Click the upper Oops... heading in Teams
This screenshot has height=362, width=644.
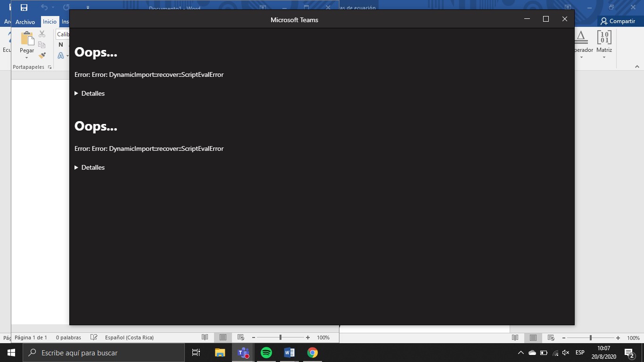pyautogui.click(x=96, y=52)
